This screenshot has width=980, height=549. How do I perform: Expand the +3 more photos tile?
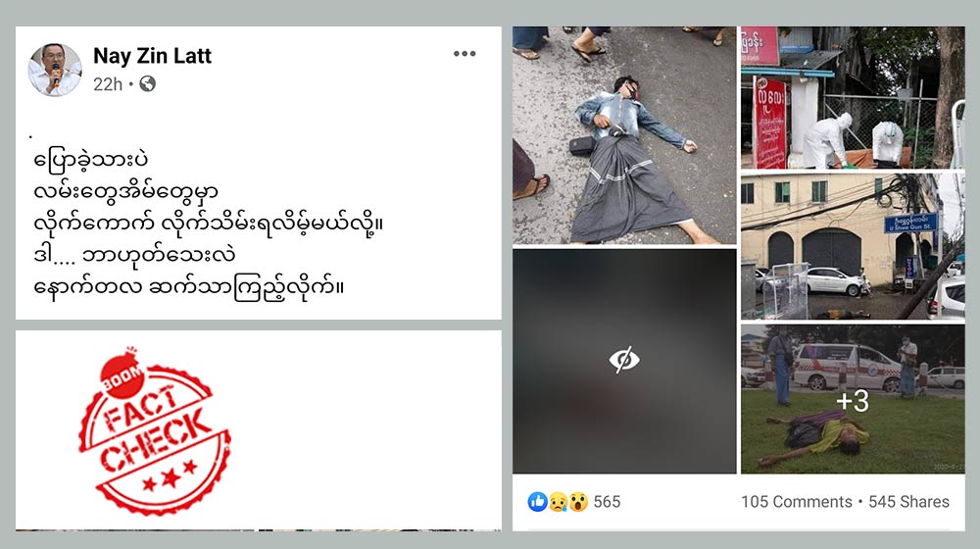853,400
